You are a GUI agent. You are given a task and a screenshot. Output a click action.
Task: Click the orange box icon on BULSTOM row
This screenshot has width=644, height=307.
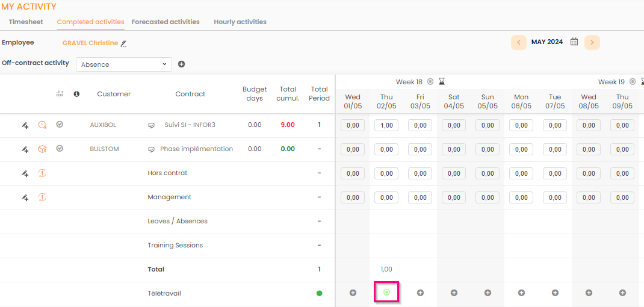[42, 149]
